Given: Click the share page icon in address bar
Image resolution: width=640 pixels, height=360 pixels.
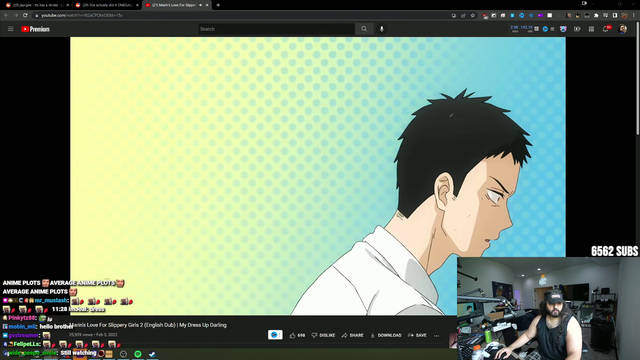Looking at the screenshot, I should (x=463, y=16).
